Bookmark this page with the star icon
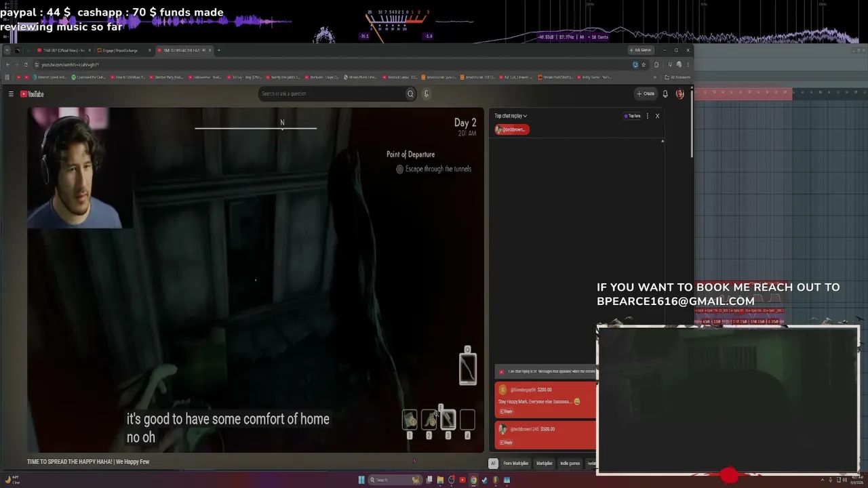Viewport: 868px width, 488px height. coord(644,64)
